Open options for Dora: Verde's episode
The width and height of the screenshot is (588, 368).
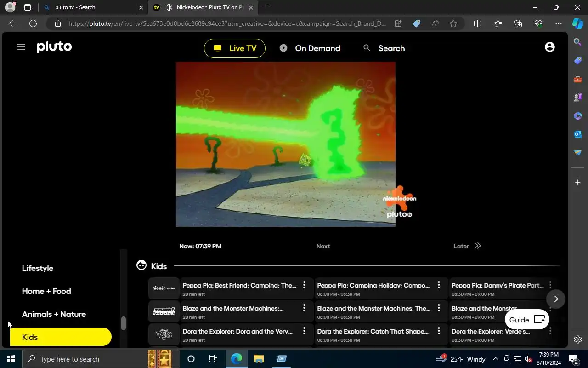pyautogui.click(x=550, y=331)
